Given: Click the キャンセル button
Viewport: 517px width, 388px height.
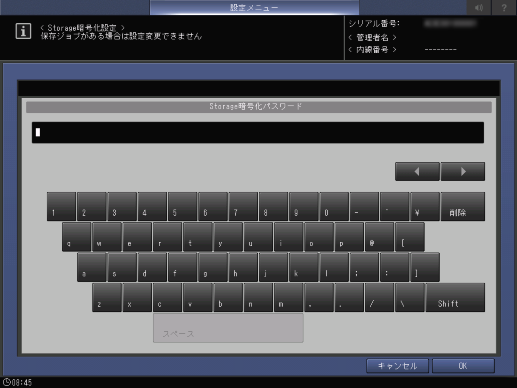Looking at the screenshot, I should (397, 366).
